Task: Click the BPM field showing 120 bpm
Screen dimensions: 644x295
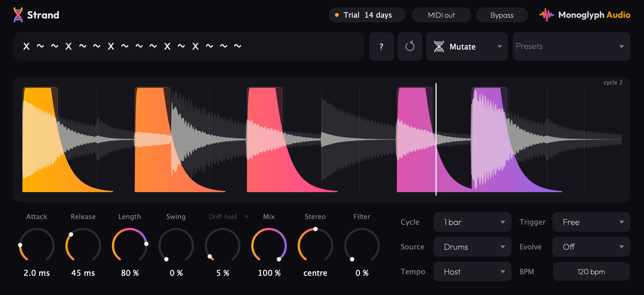Action: (591, 271)
